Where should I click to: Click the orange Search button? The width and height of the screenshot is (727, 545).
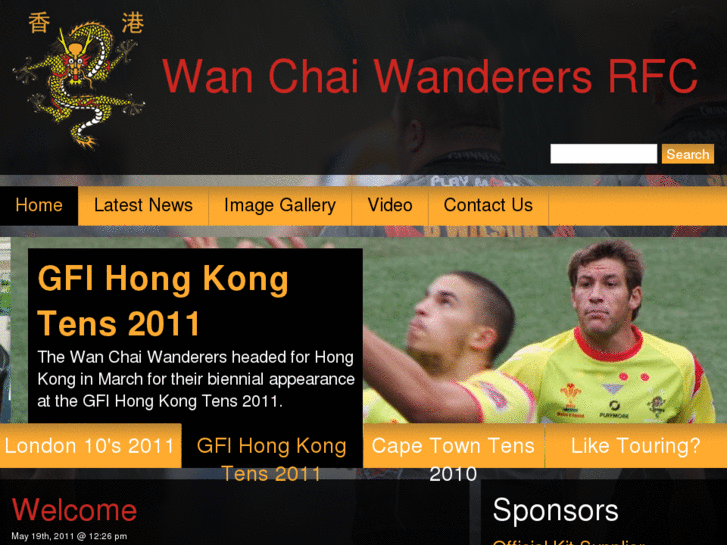click(688, 154)
